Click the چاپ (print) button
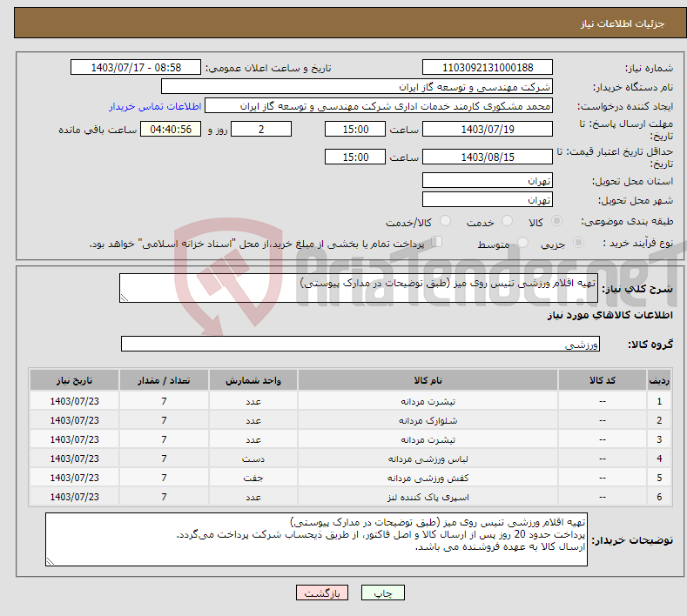687x616 pixels. click(382, 593)
